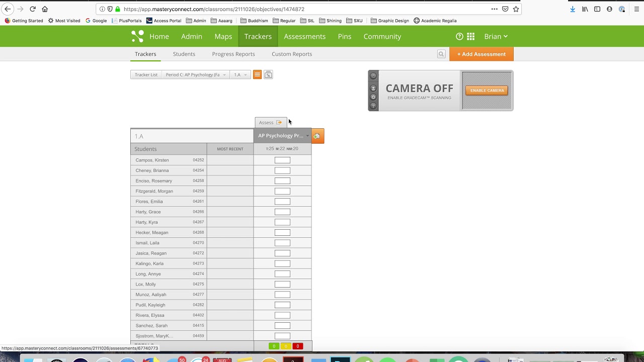Click GradeCam user profile icon
The height and width of the screenshot is (362, 644).
(x=373, y=88)
